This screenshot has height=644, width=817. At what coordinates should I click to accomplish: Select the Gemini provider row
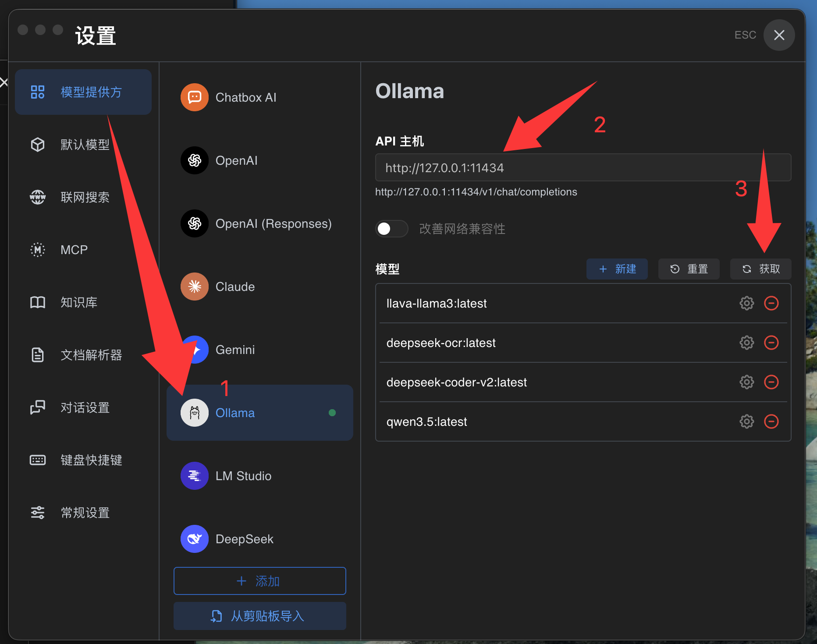(260, 350)
